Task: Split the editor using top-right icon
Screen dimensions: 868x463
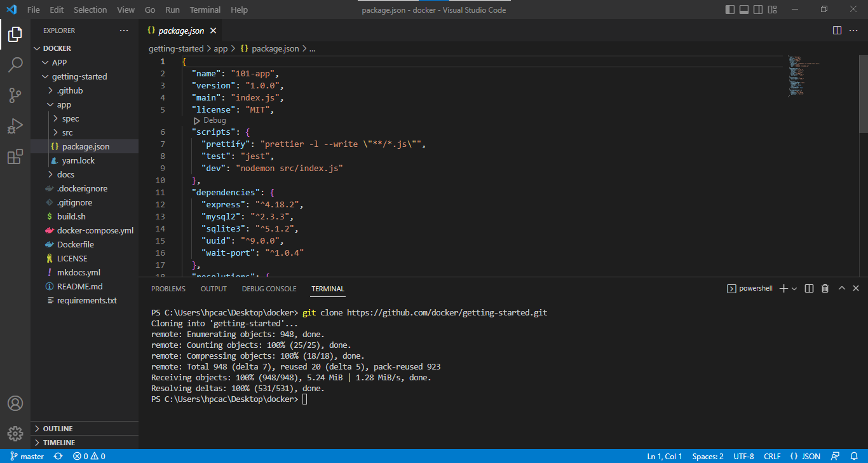Action: [x=837, y=30]
